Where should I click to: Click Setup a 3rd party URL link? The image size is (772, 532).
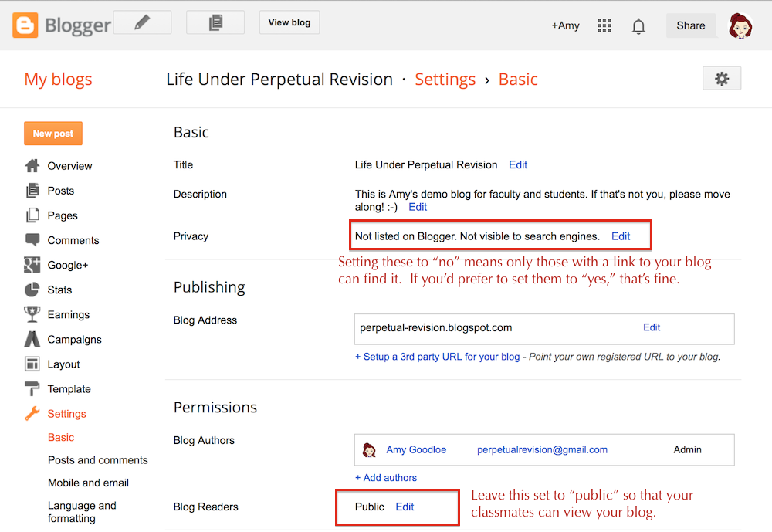pyautogui.click(x=437, y=357)
